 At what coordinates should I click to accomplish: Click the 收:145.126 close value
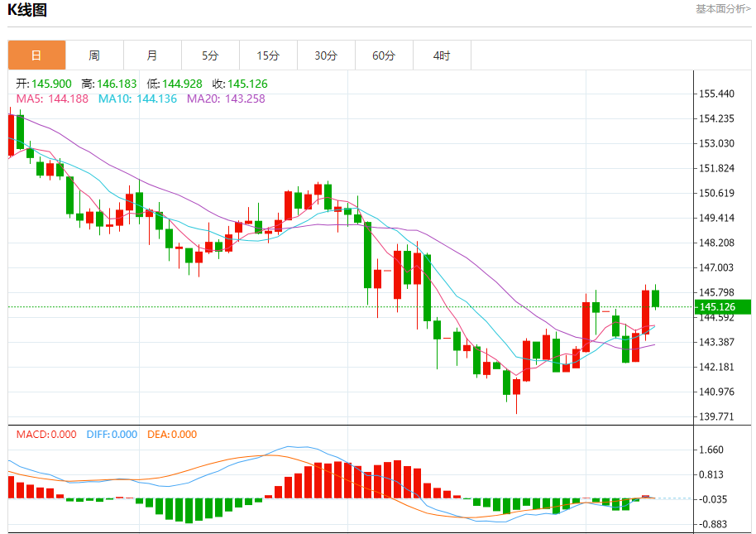[240, 84]
